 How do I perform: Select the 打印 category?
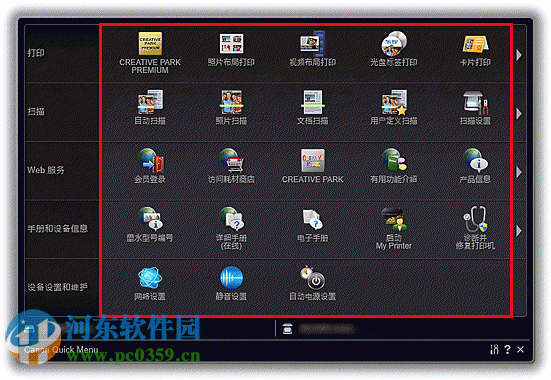click(62, 53)
